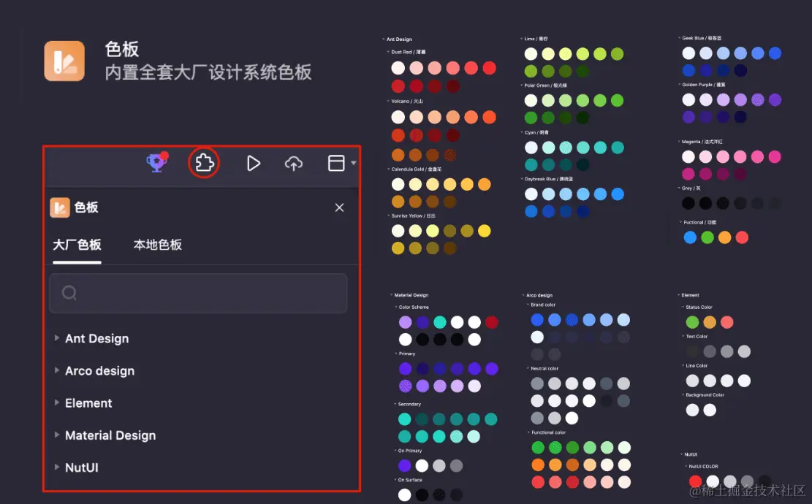The width and height of the screenshot is (812, 504).
Task: Click the Functional / 功能 group label
Action: point(699,222)
